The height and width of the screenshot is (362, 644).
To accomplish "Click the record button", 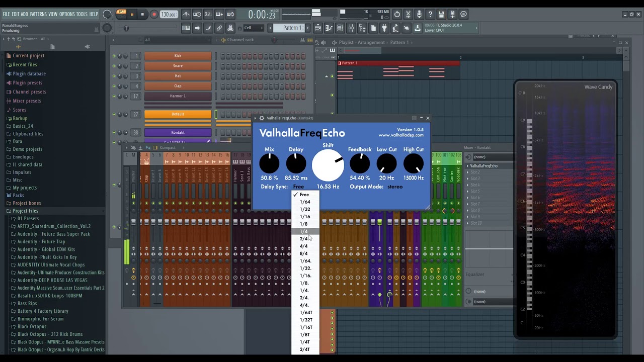I will (154, 15).
